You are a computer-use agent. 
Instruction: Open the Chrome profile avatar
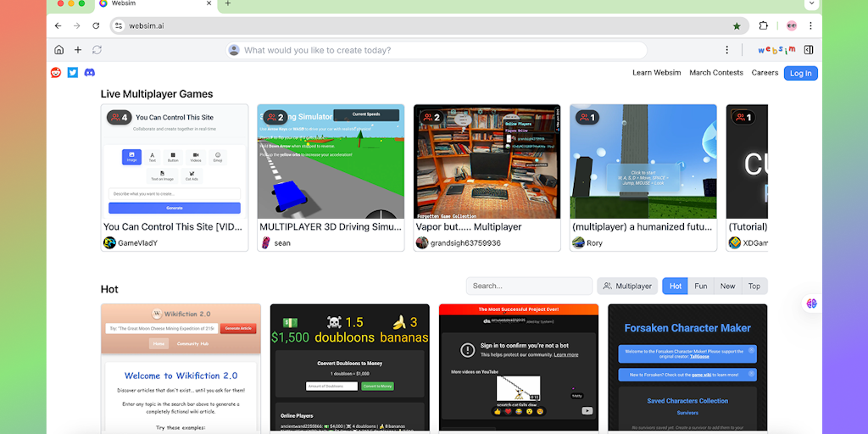point(792,25)
